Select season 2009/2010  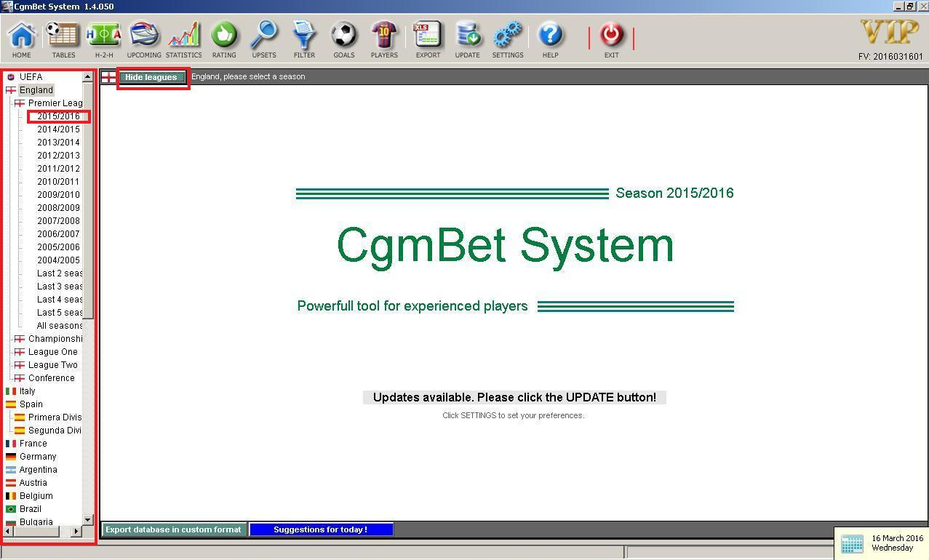(59, 195)
